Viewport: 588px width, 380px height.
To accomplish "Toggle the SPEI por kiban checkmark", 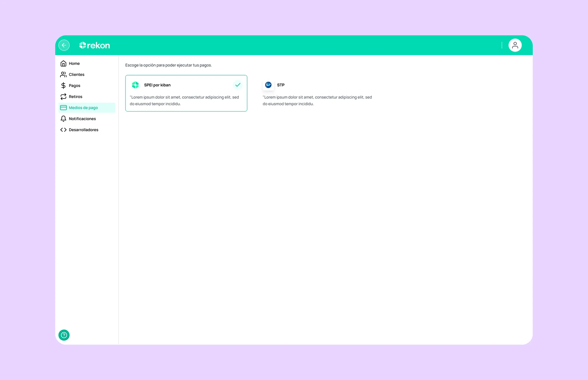I will coord(238,85).
